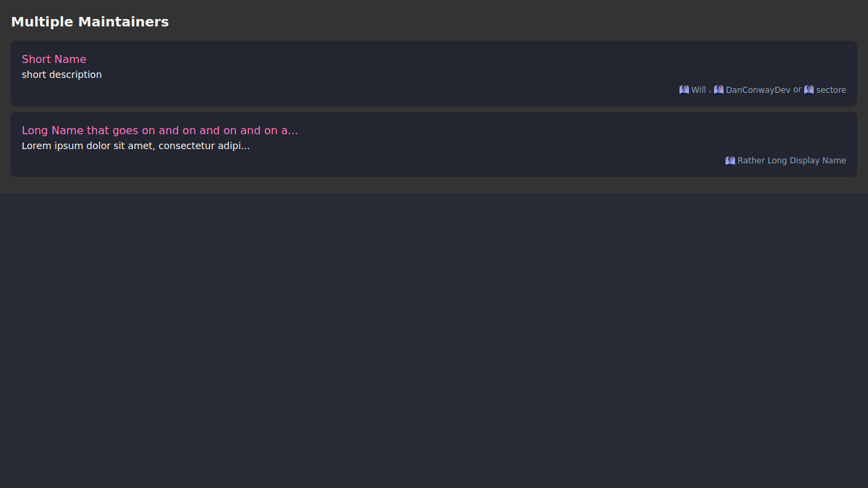Click the 'short description' text
The width and height of the screenshot is (868, 488).
tap(62, 75)
